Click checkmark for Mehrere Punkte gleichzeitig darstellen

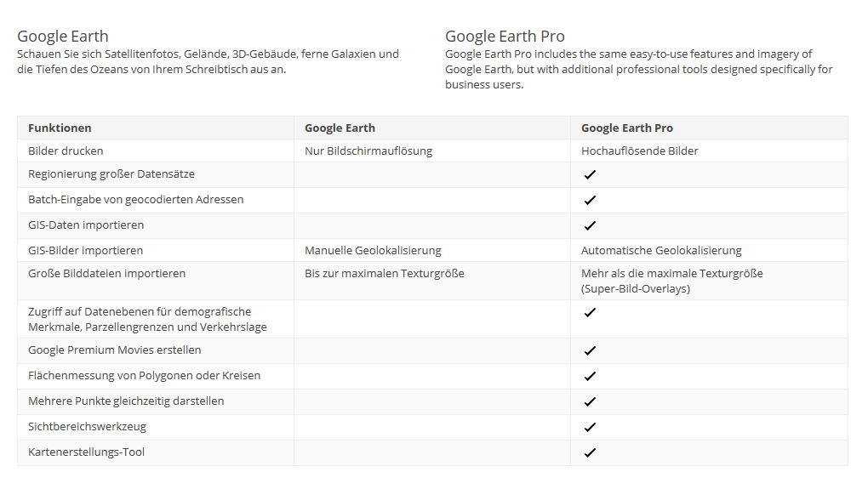click(590, 401)
